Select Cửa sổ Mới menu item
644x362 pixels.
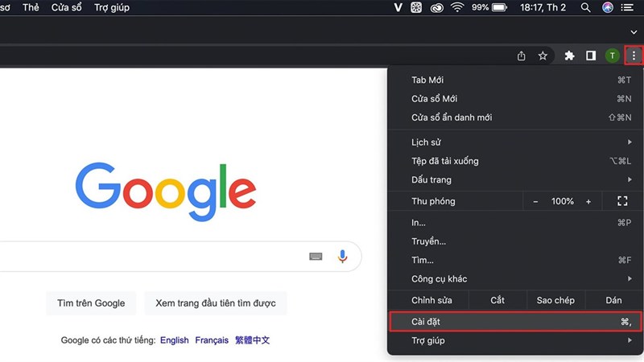[515, 98]
